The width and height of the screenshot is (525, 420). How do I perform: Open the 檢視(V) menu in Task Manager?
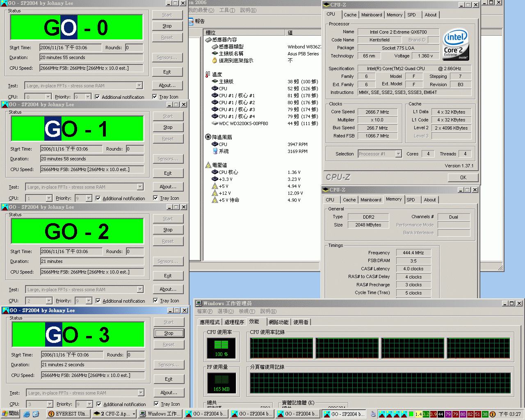[247, 311]
